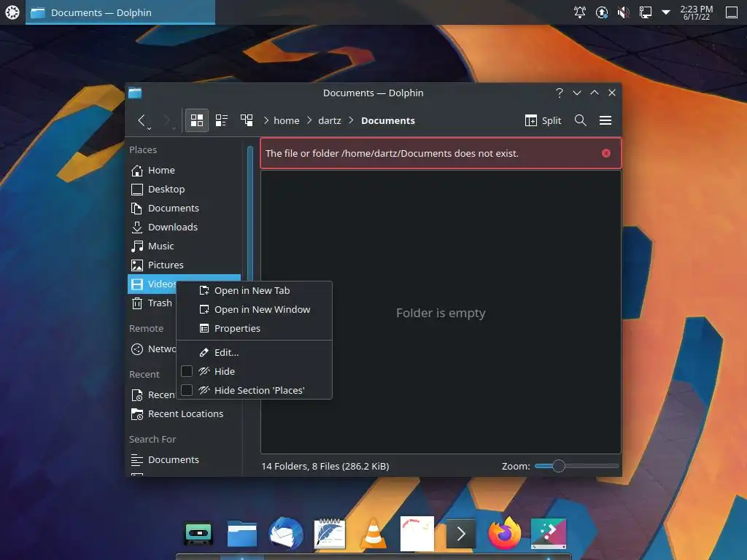Click the Dolphin window help question mark

560,93
